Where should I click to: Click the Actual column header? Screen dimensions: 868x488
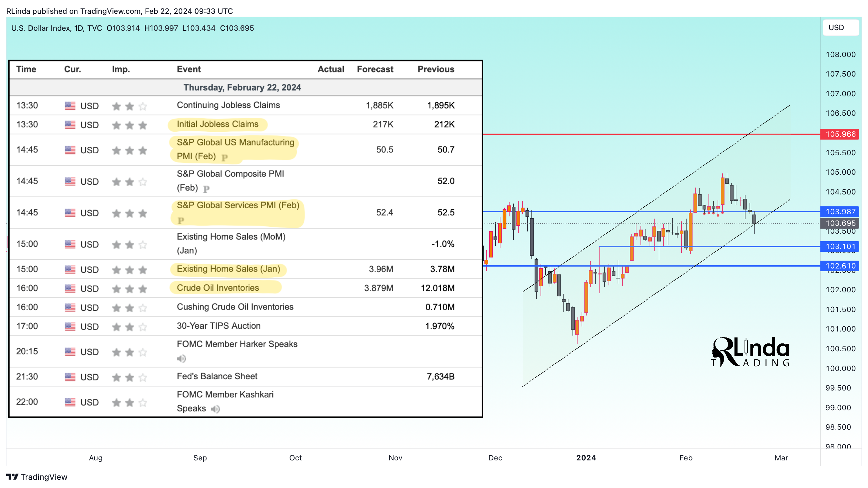click(331, 69)
